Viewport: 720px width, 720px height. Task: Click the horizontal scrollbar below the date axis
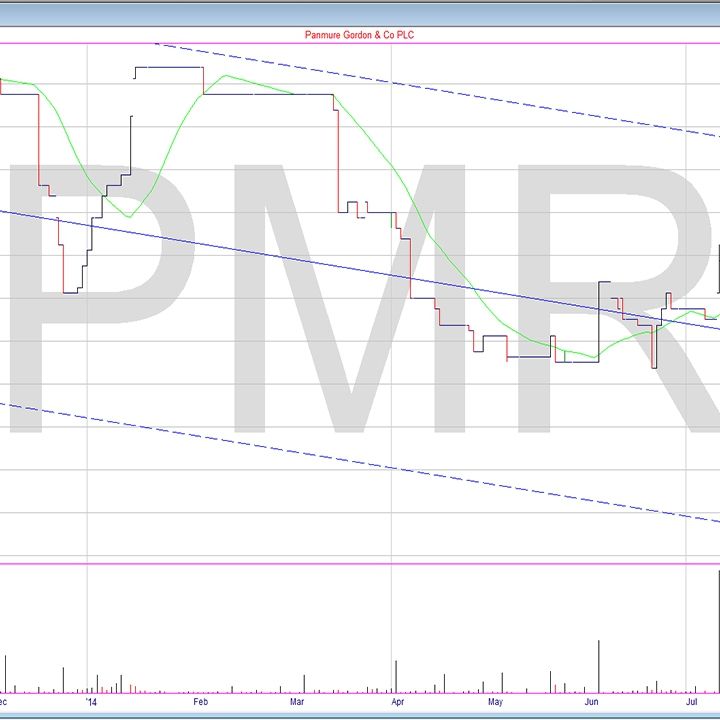click(x=359, y=714)
